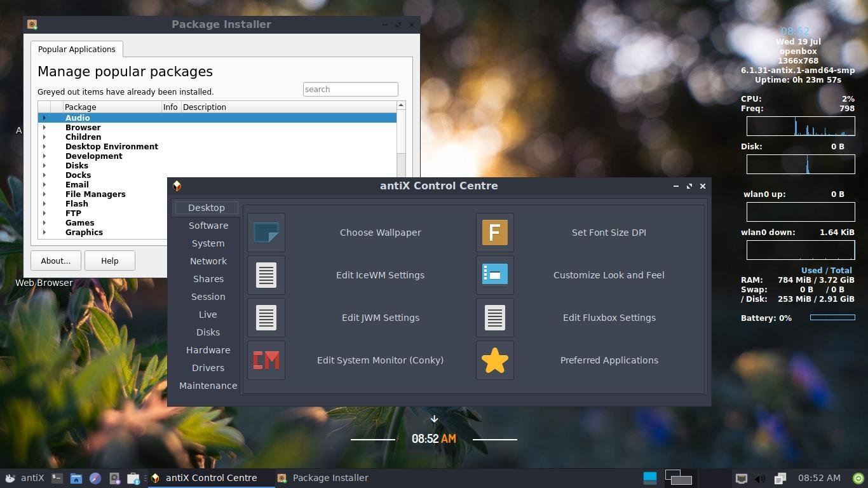Viewport: 868px width, 488px height.
Task: Click the clipboard manager tray icon
Action: [x=780, y=478]
